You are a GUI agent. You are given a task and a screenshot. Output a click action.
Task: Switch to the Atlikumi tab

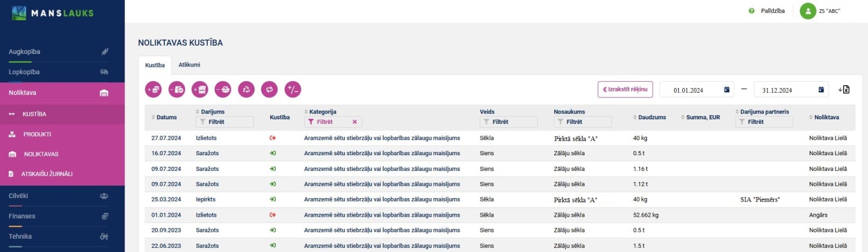point(189,65)
